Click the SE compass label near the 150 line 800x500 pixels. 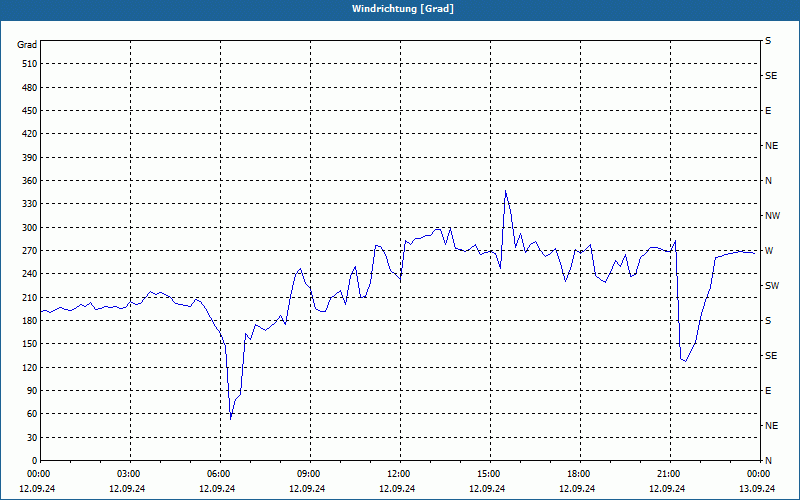click(771, 356)
